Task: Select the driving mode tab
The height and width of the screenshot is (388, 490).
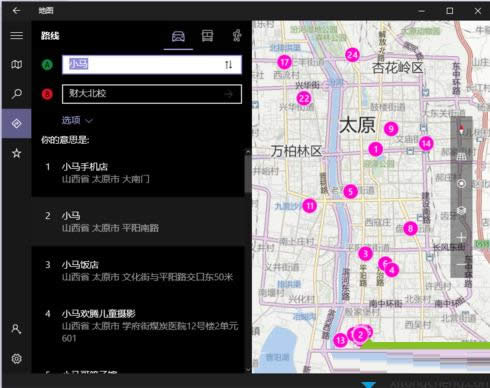Action: 178,36
